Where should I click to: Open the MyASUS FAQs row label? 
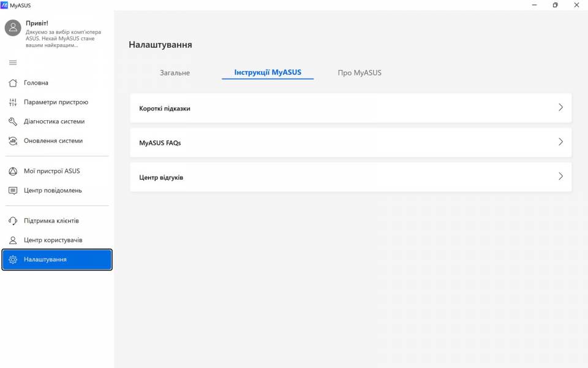click(160, 143)
